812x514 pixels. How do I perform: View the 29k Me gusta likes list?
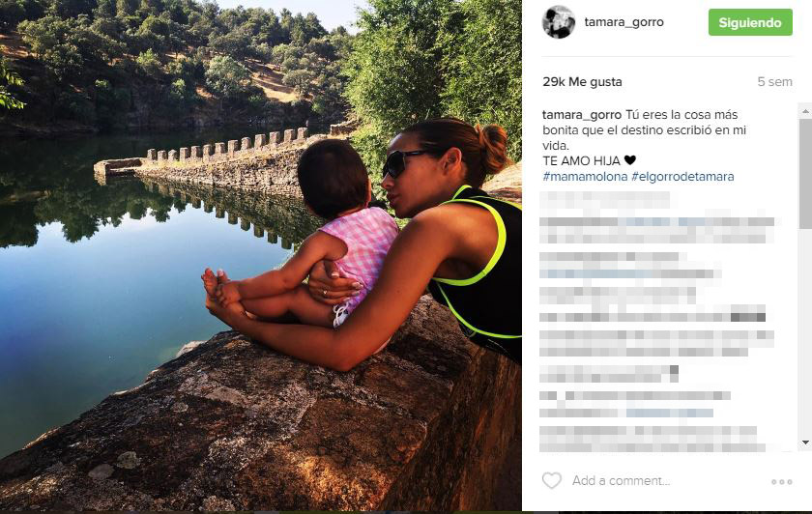click(x=582, y=82)
